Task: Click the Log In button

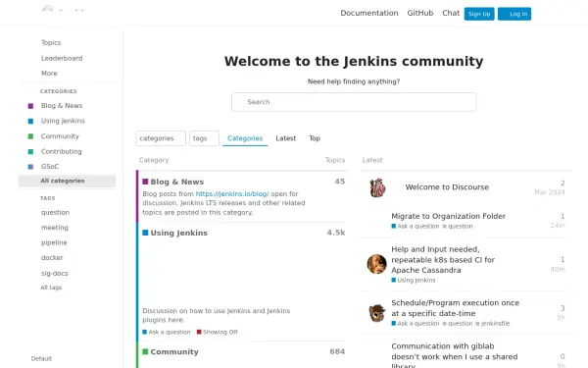Action: point(514,14)
